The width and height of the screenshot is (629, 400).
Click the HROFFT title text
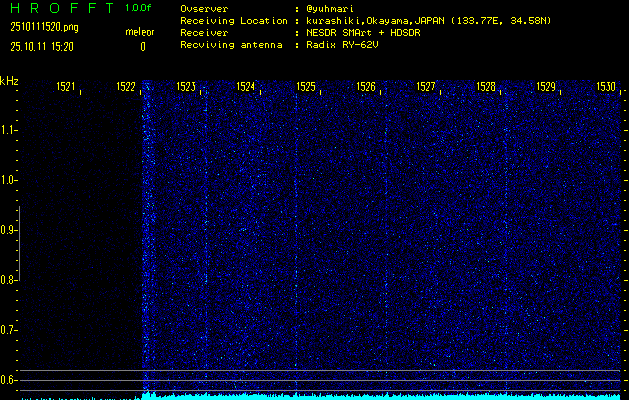[61, 8]
